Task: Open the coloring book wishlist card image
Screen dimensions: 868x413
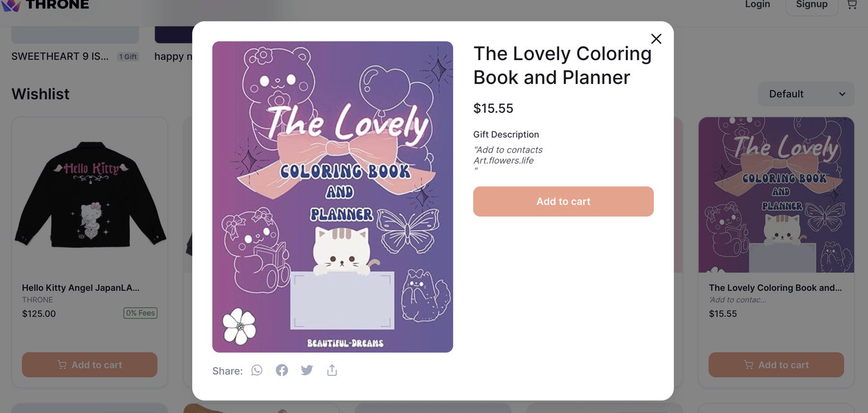Action: click(776, 195)
